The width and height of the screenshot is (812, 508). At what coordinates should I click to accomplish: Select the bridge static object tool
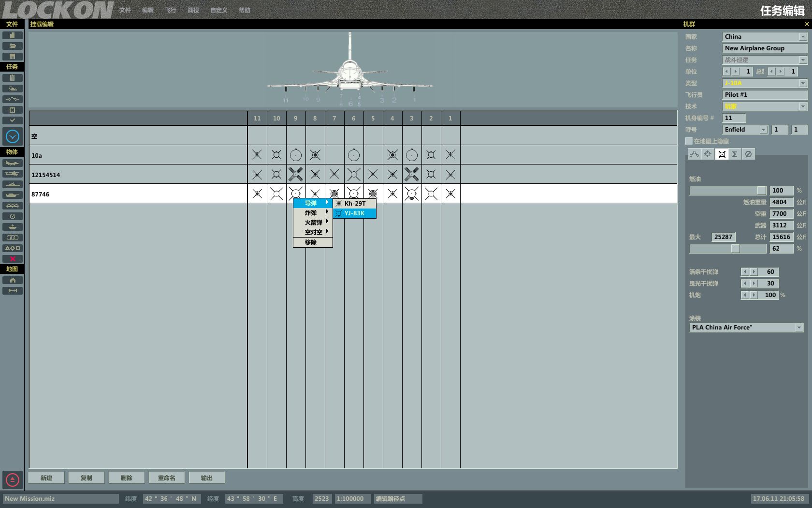coord(13,206)
